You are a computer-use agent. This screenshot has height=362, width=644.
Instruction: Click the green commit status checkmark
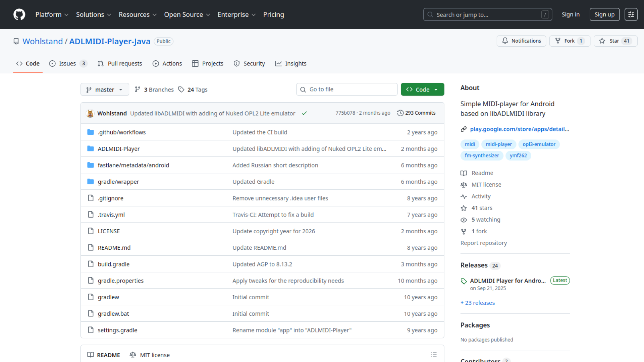pyautogui.click(x=304, y=113)
